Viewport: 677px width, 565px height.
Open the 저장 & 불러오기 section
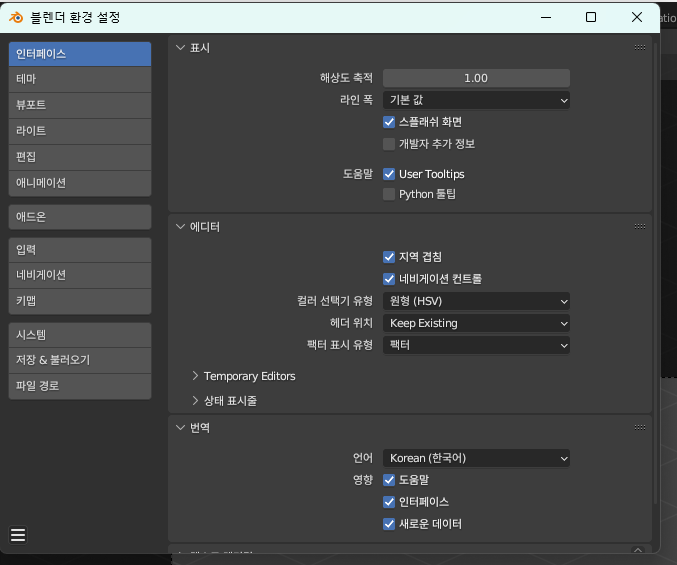point(80,360)
